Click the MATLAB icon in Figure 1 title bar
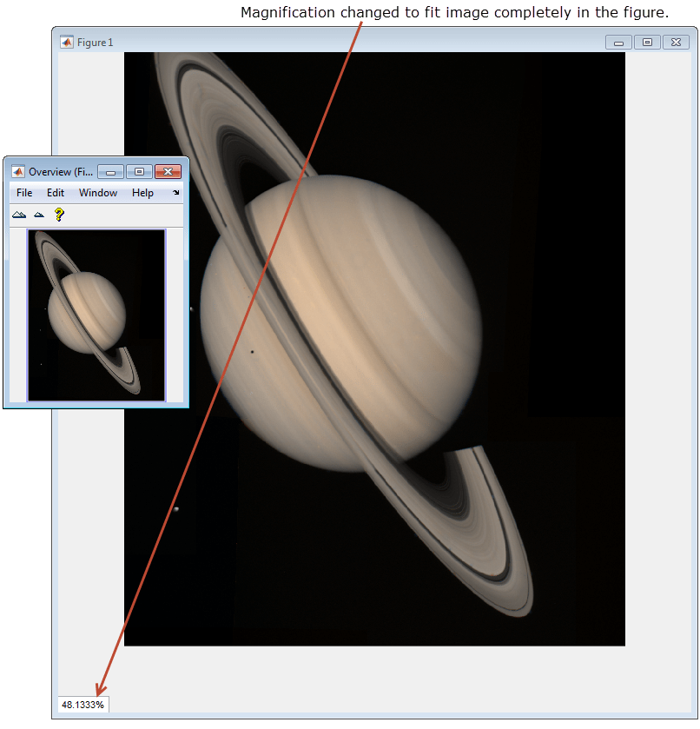Viewport: 700px width, 729px height. 67,43
